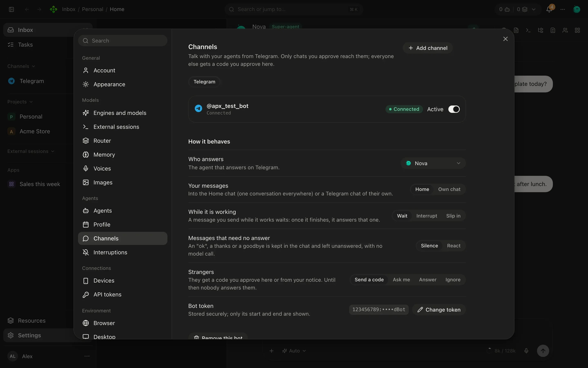Image resolution: width=588 pixels, height=368 pixels.
Task: Select Send a code for Strangers
Action: coord(369,280)
